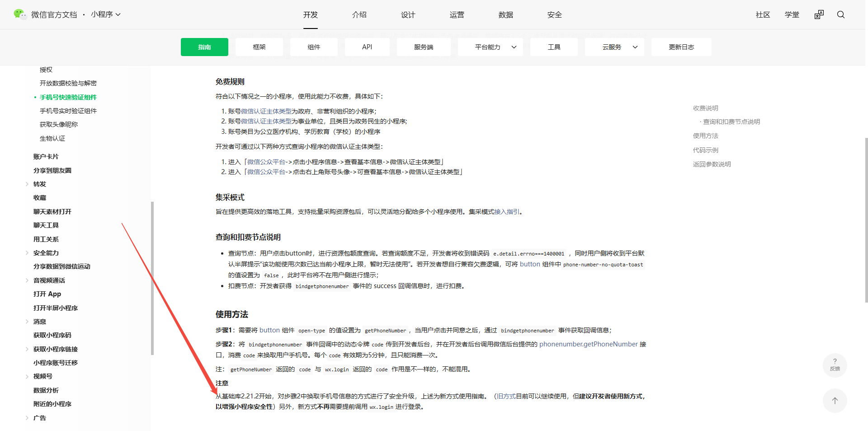
Task: Expand the 视频号 sidebar section
Action: pos(27,376)
